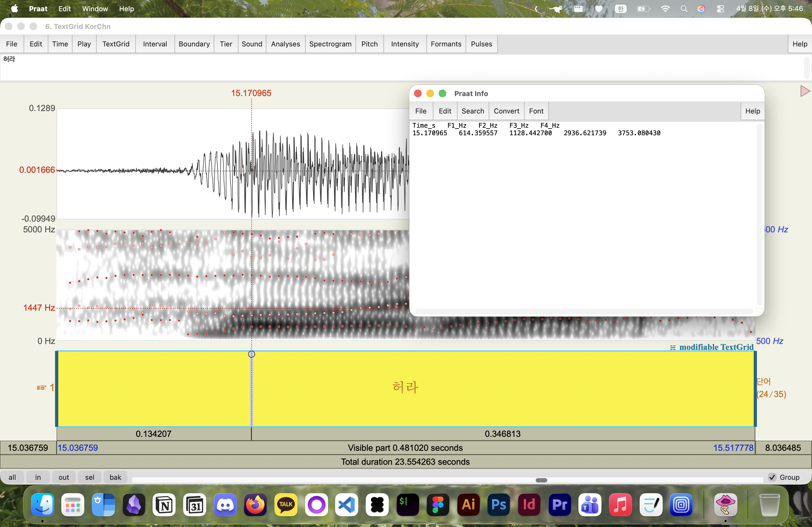
Task: Click the modifiable TextGrid tier icon
Action: coord(672,347)
